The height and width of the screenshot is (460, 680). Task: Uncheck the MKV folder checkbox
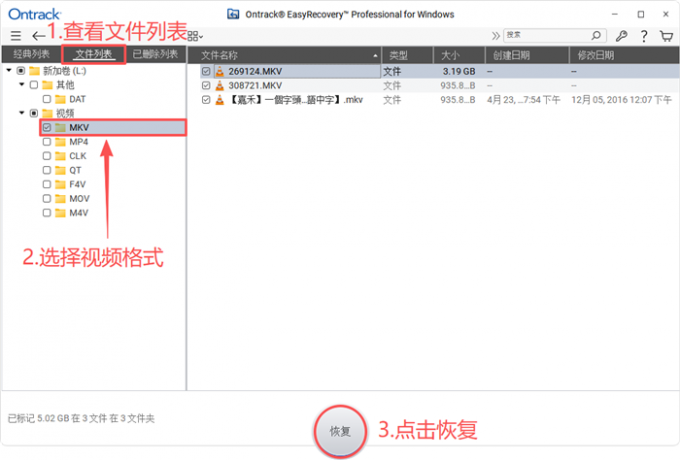click(x=47, y=127)
